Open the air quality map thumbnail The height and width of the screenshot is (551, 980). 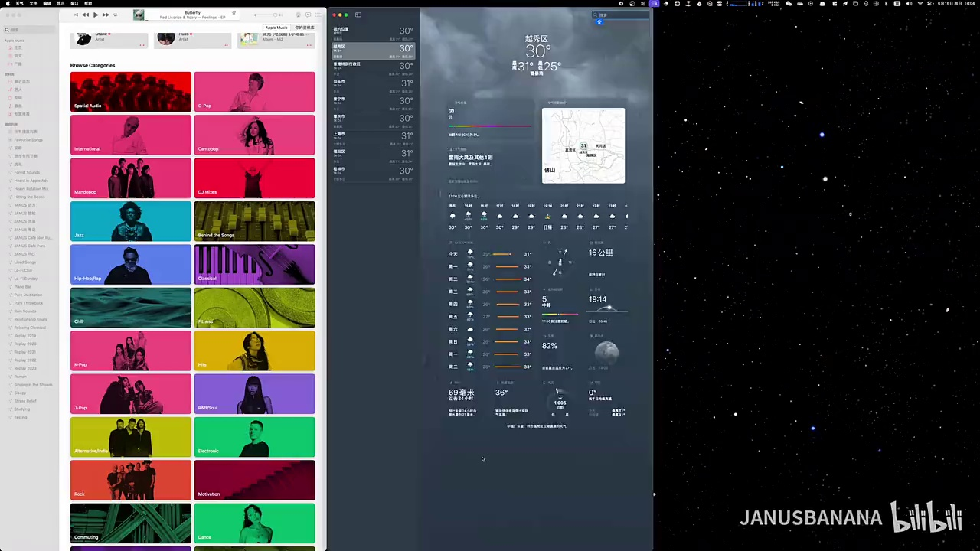[583, 145]
